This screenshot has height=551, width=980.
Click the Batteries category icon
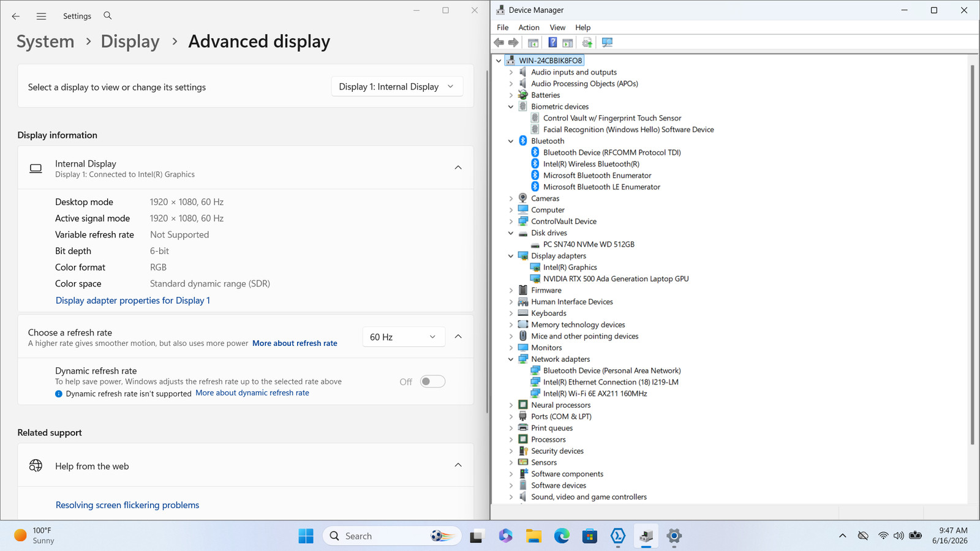click(x=523, y=95)
